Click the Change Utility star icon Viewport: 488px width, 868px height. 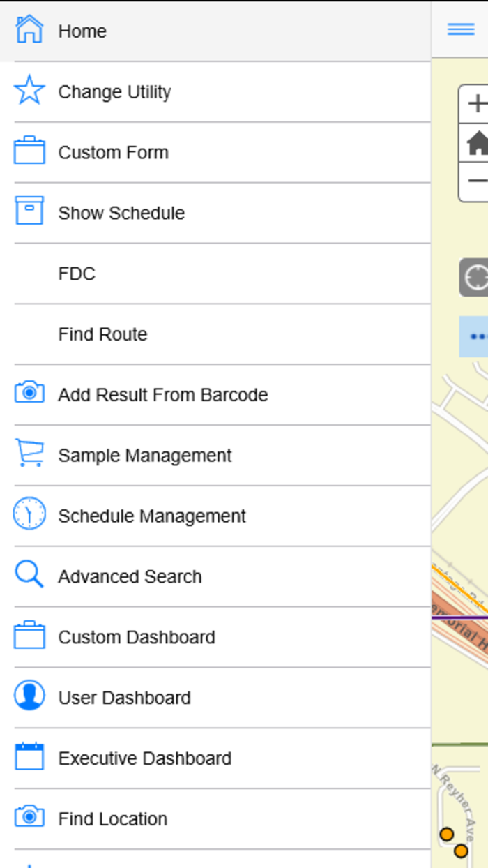[x=29, y=91]
